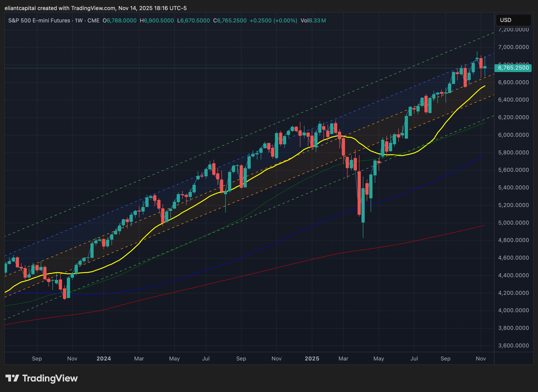Click the 6,765.2500 current price label
The image size is (538, 392).
click(513, 68)
